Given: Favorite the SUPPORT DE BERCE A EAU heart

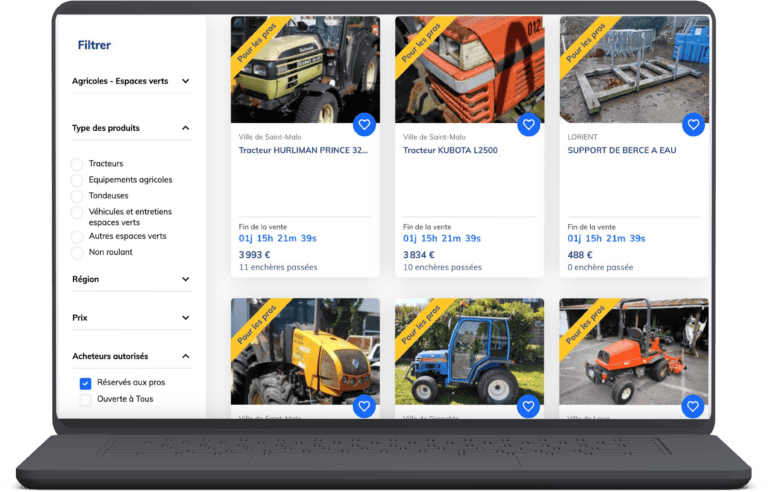Looking at the screenshot, I should point(693,125).
